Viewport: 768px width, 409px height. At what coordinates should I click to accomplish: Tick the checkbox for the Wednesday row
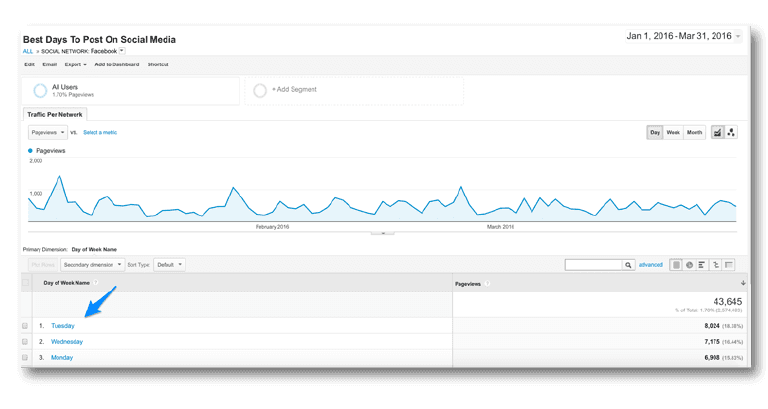click(x=25, y=341)
